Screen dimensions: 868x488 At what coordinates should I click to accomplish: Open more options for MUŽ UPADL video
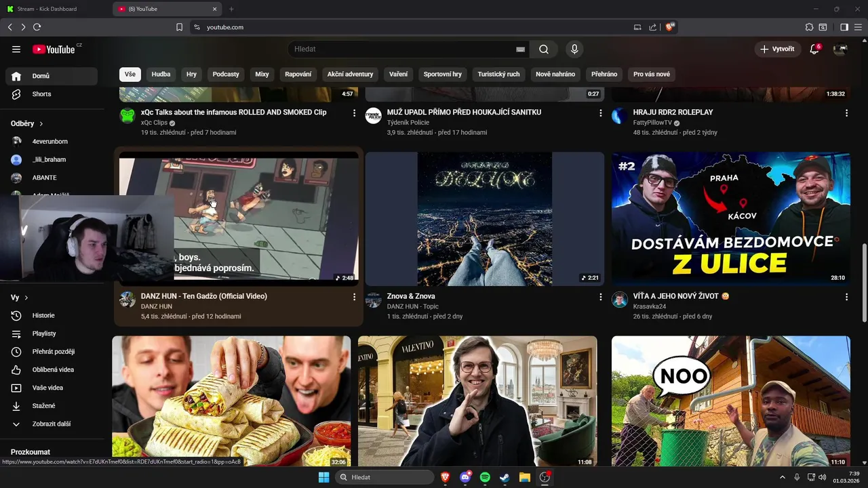click(600, 113)
